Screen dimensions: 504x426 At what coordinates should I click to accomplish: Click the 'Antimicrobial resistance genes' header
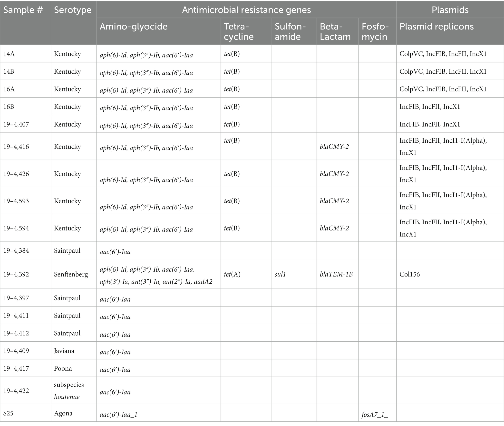coord(246,10)
